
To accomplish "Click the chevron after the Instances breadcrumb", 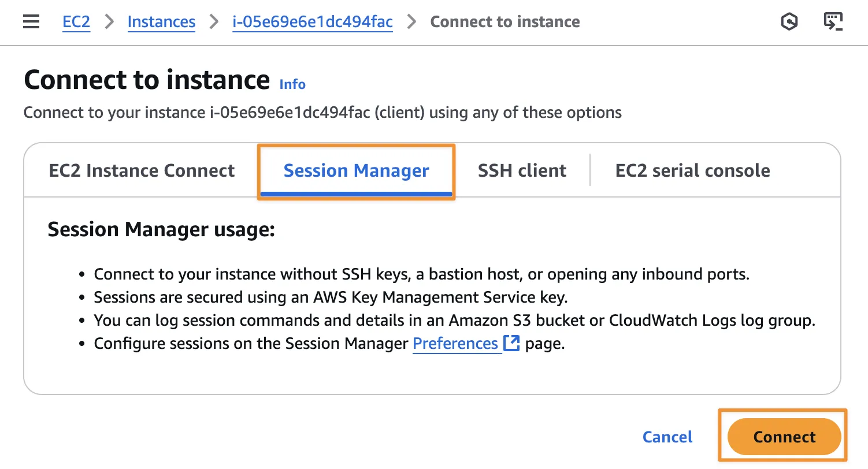I will click(x=214, y=23).
